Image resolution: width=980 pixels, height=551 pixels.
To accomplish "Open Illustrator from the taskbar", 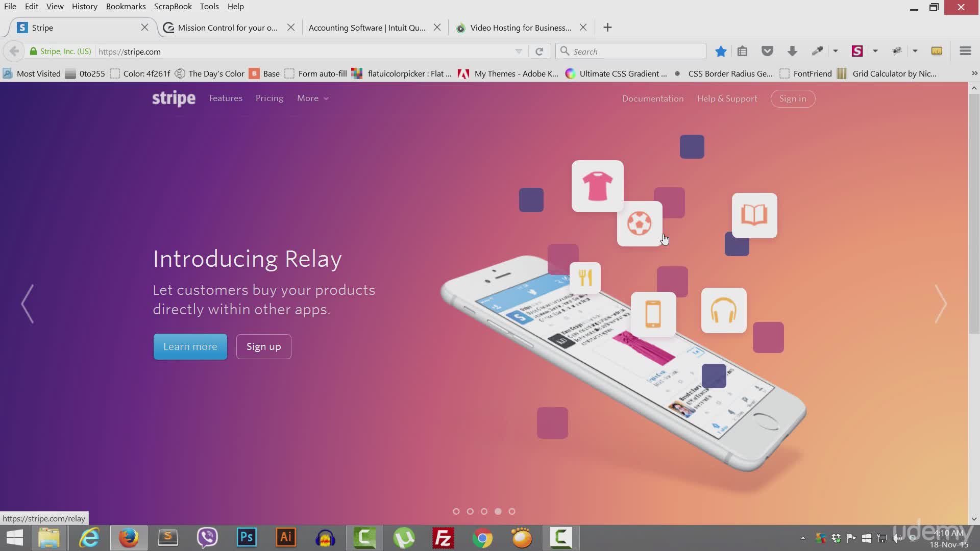I will pyautogui.click(x=286, y=538).
